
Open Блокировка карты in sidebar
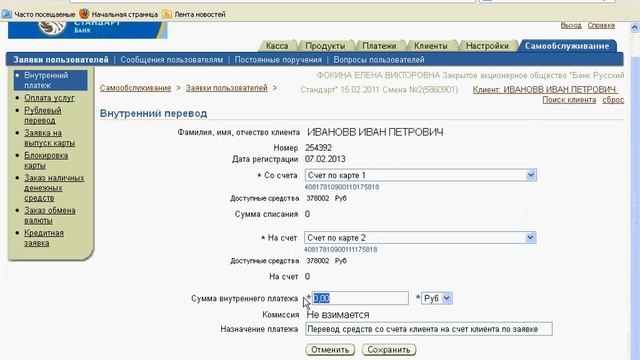(46, 160)
